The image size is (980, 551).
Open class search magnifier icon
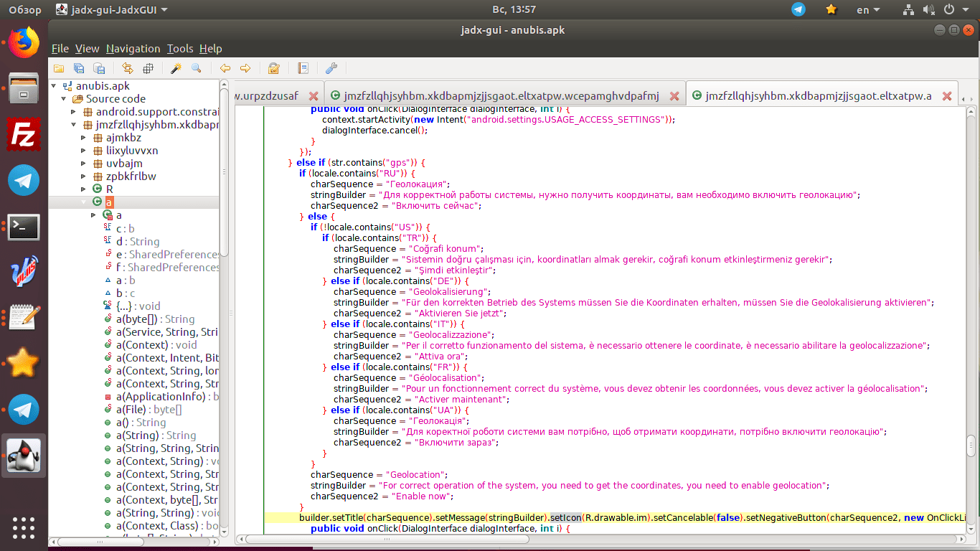point(196,69)
